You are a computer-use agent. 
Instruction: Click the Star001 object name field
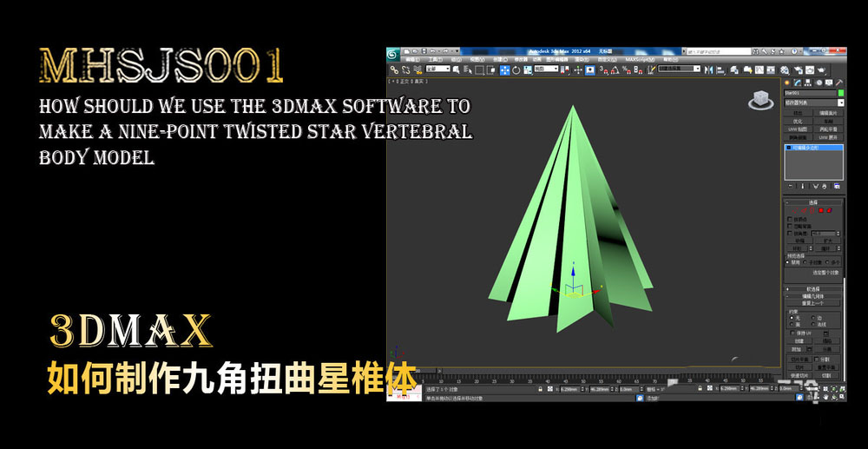(x=810, y=93)
